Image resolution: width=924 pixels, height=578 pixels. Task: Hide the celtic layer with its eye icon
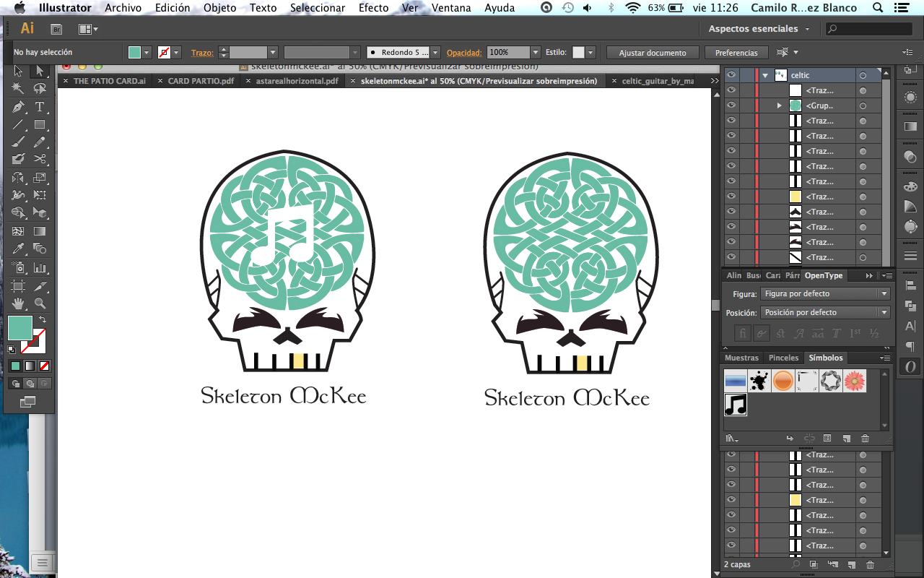click(731, 75)
